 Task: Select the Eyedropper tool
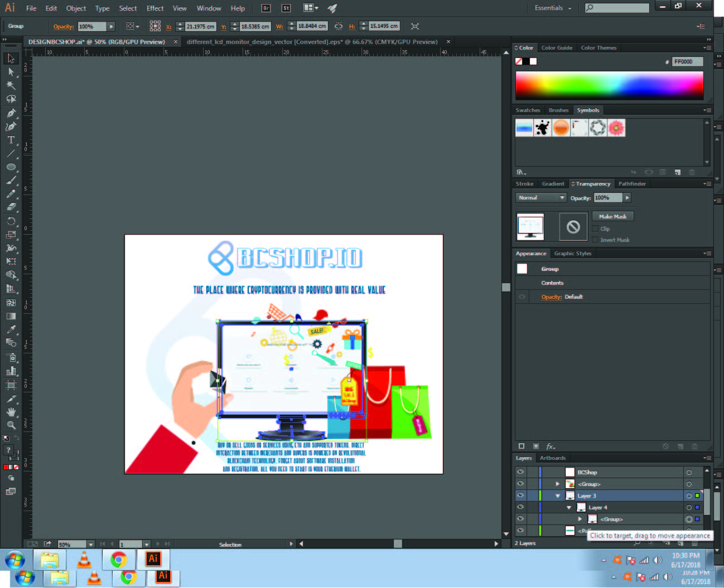(x=11, y=329)
